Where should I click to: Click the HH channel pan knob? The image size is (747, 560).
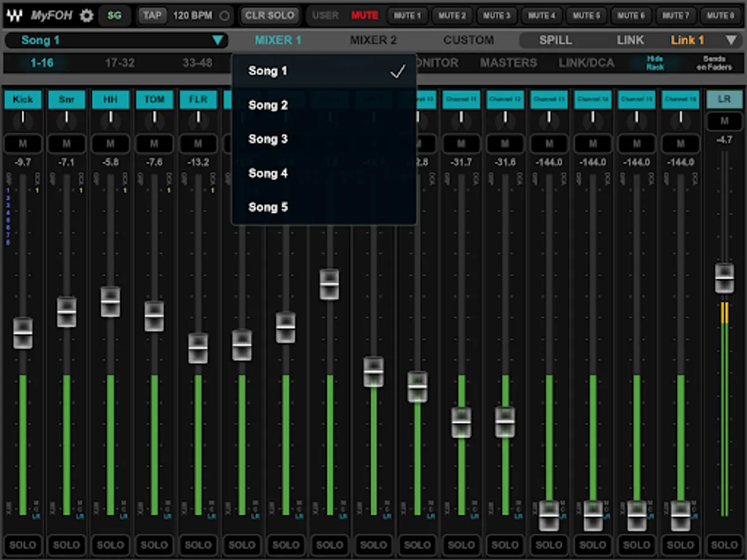coord(111,118)
